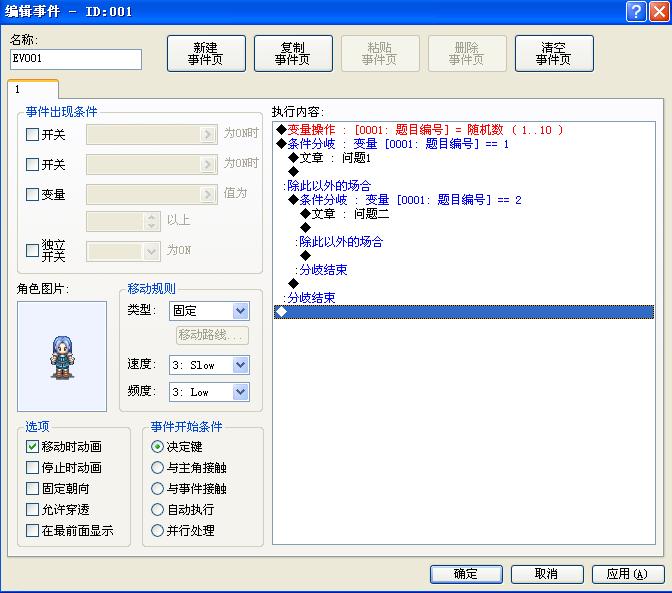Image resolution: width=672 pixels, height=593 pixels.
Task: Select the empty diamond line below 问题1
Action: point(294,172)
